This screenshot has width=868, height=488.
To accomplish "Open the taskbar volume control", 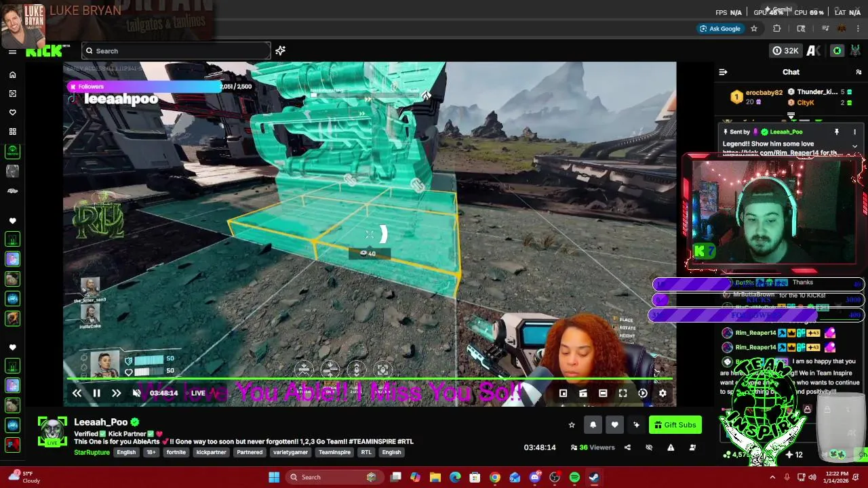I will pos(812,477).
